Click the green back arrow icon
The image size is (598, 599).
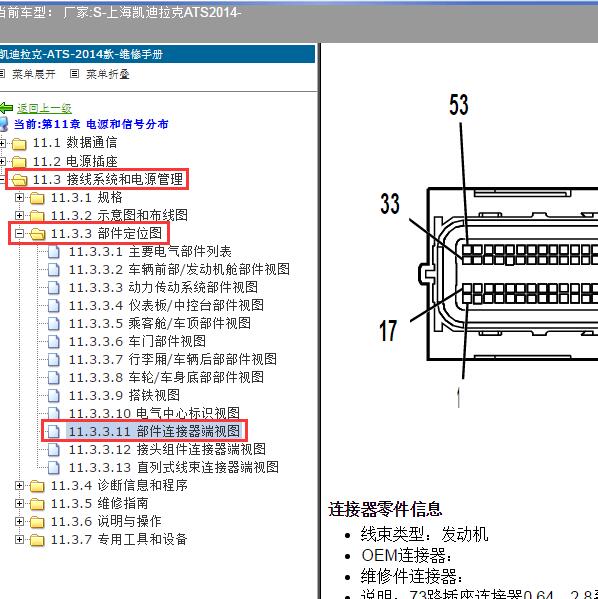click(6, 108)
